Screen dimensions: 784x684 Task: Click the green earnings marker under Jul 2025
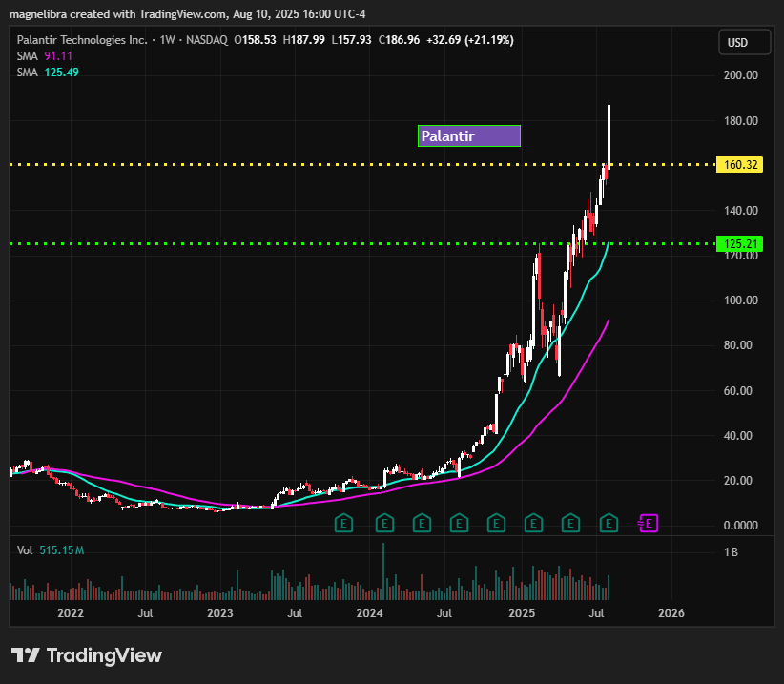pyautogui.click(x=609, y=524)
